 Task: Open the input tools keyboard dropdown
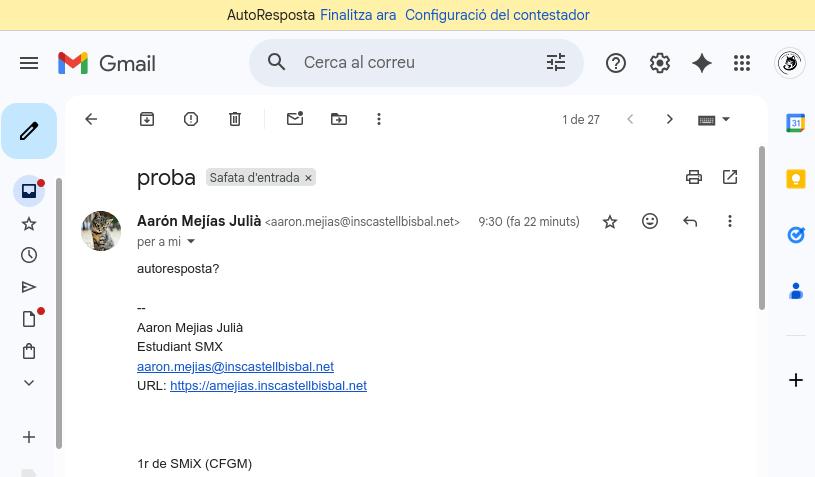pos(714,119)
